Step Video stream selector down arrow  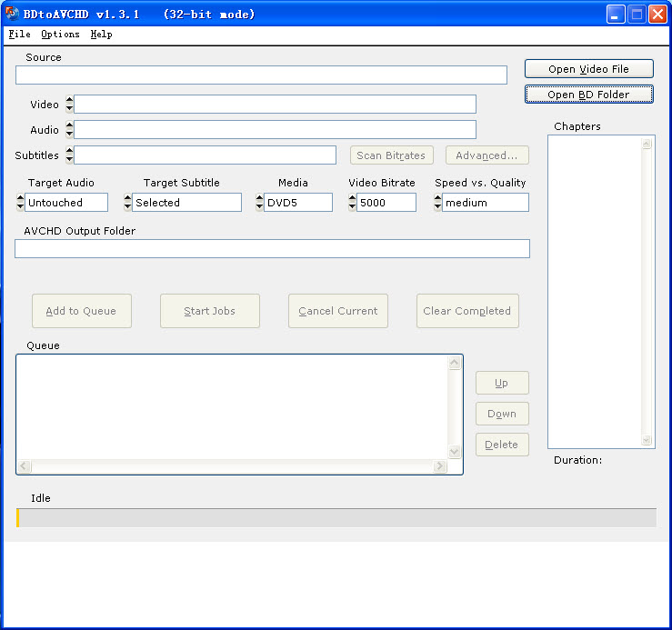click(x=69, y=108)
